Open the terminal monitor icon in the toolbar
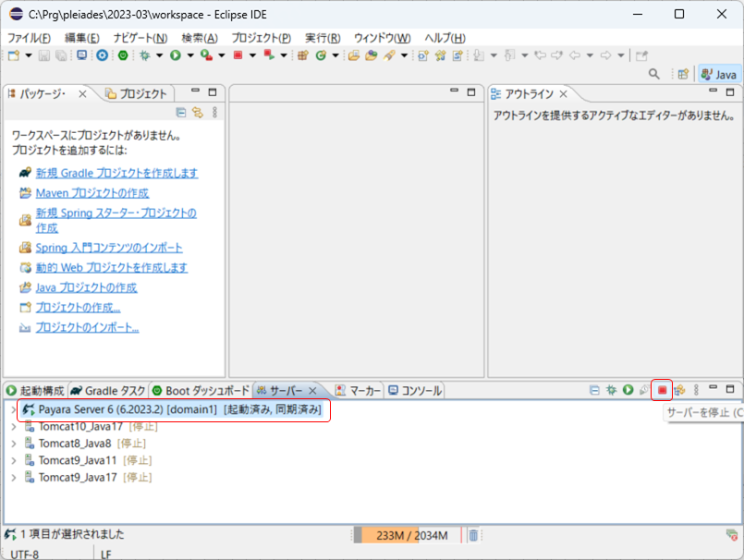The width and height of the screenshot is (744, 560). [81, 55]
